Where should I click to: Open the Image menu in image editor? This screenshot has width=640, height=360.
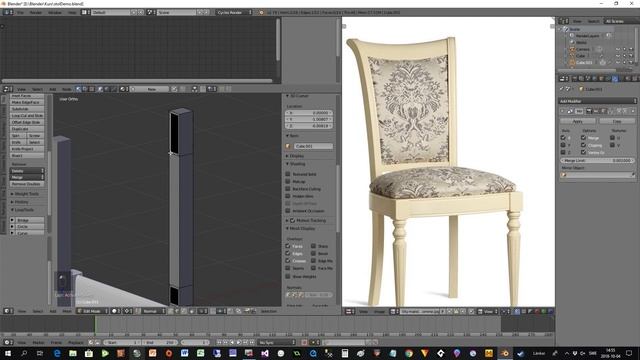(x=380, y=311)
